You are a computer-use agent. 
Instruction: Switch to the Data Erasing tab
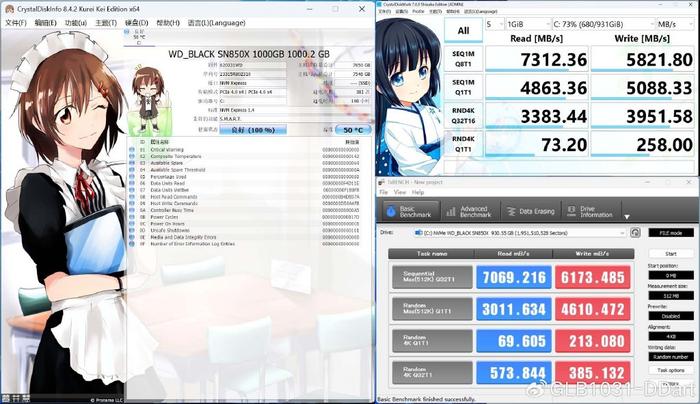tap(531, 211)
